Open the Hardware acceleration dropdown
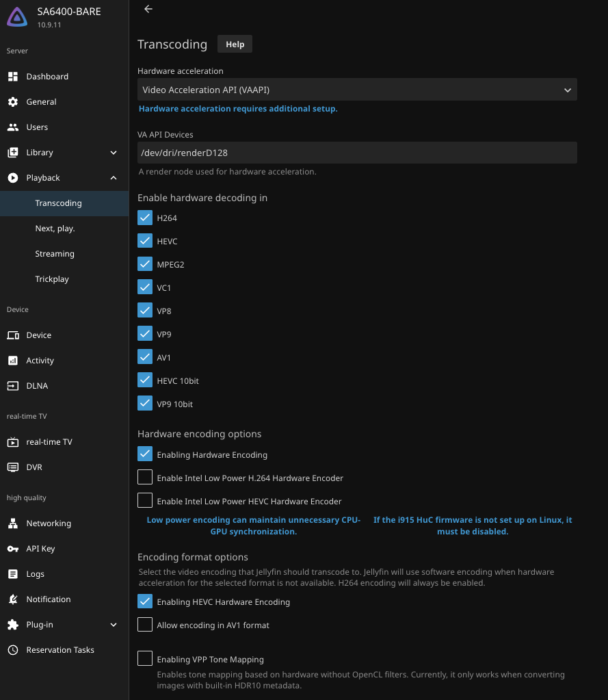The width and height of the screenshot is (608, 700). [x=357, y=89]
